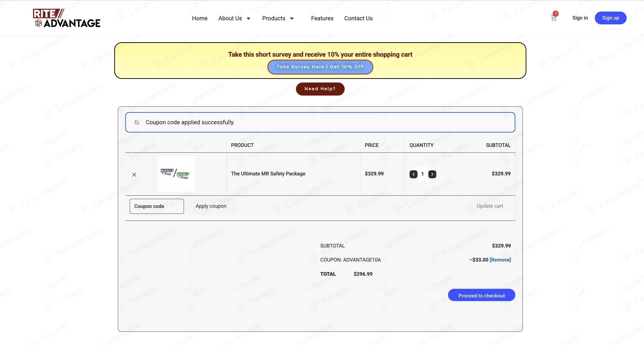The height and width of the screenshot is (345, 644).
Task: Open The Ultimate MR Safety Package link
Action: pyautogui.click(x=268, y=174)
